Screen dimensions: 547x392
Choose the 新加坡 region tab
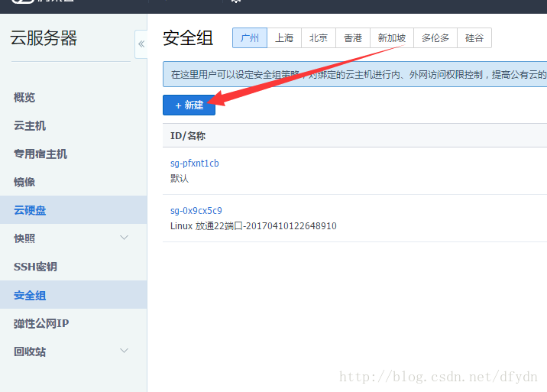point(391,38)
